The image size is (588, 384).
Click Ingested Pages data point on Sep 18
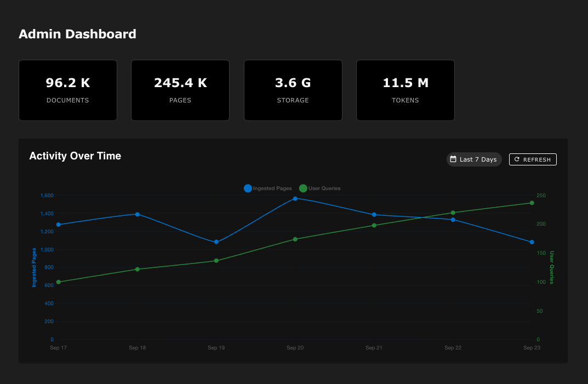pyautogui.click(x=138, y=214)
